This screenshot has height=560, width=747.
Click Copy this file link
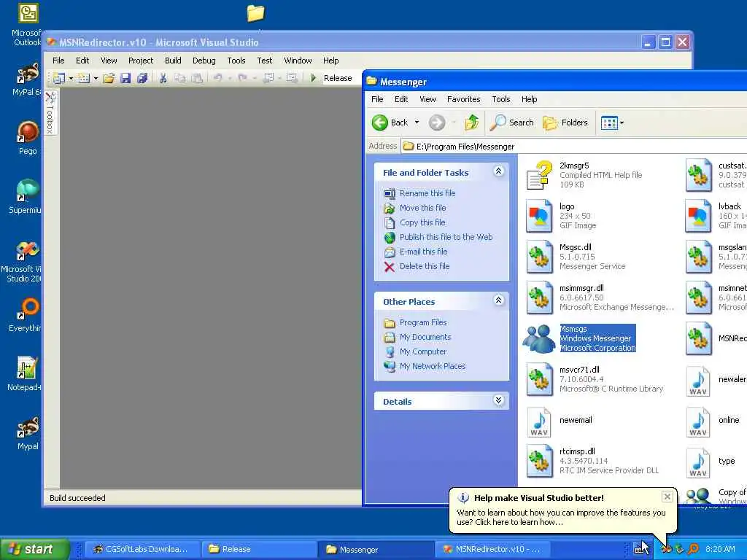(422, 222)
